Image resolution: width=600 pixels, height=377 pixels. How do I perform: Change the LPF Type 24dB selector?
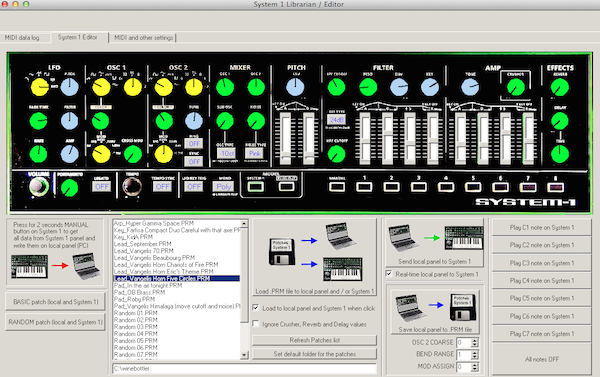tap(337, 119)
